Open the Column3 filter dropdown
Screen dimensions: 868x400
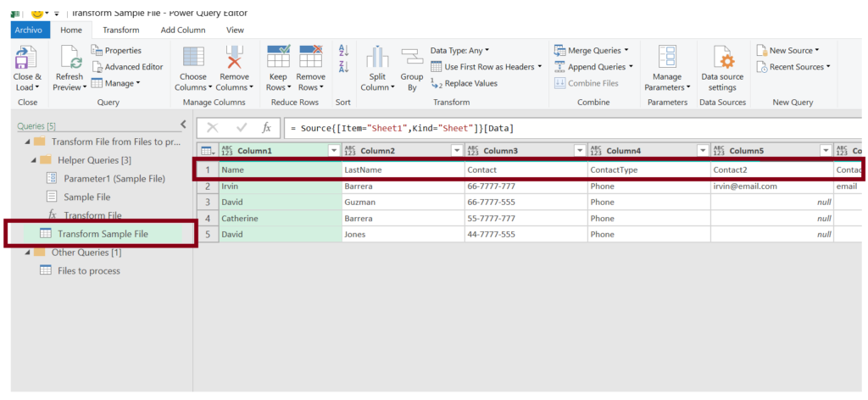tap(580, 151)
